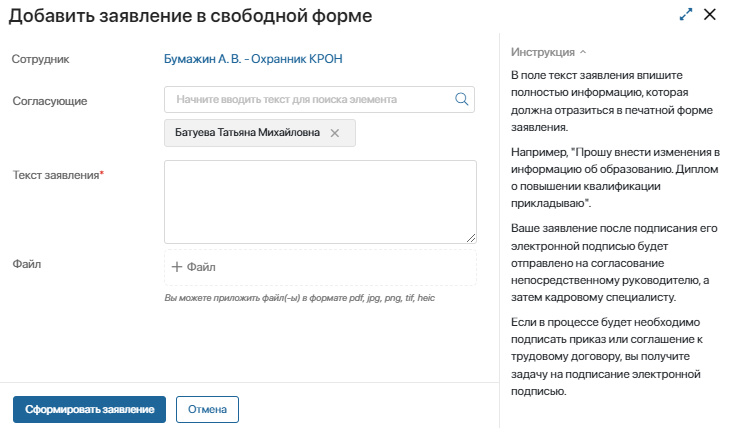
Task: Close the free-form application dialog
Action: click(x=710, y=14)
